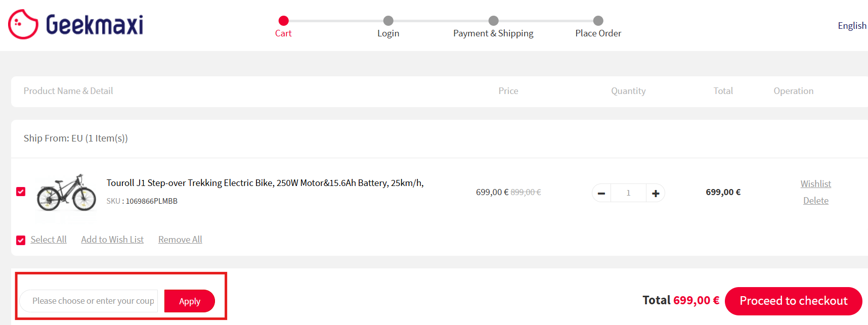Uncheck the Touroll J1 bike item checkbox
Screen dimensions: 868x325
[21, 192]
